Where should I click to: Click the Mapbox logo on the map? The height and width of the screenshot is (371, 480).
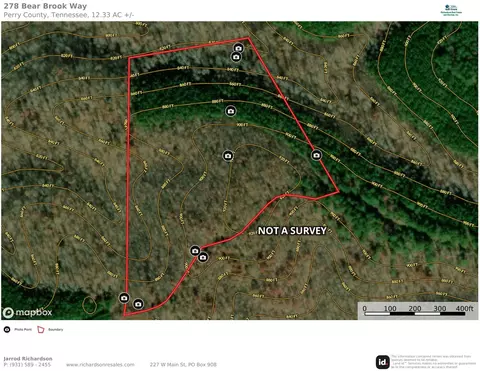(x=28, y=312)
